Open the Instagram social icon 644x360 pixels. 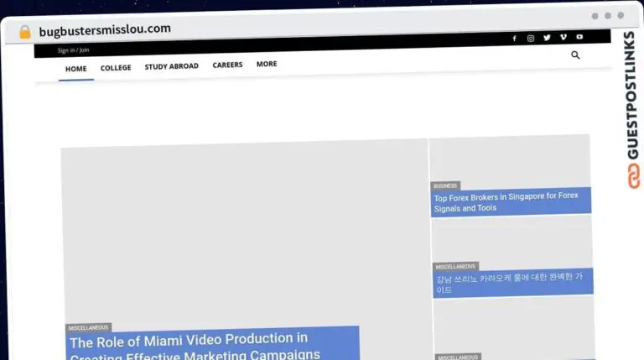click(x=531, y=38)
